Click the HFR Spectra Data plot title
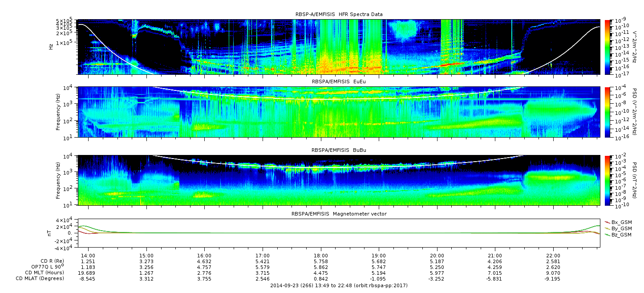Screen dimensions: 644x293 click(339, 15)
